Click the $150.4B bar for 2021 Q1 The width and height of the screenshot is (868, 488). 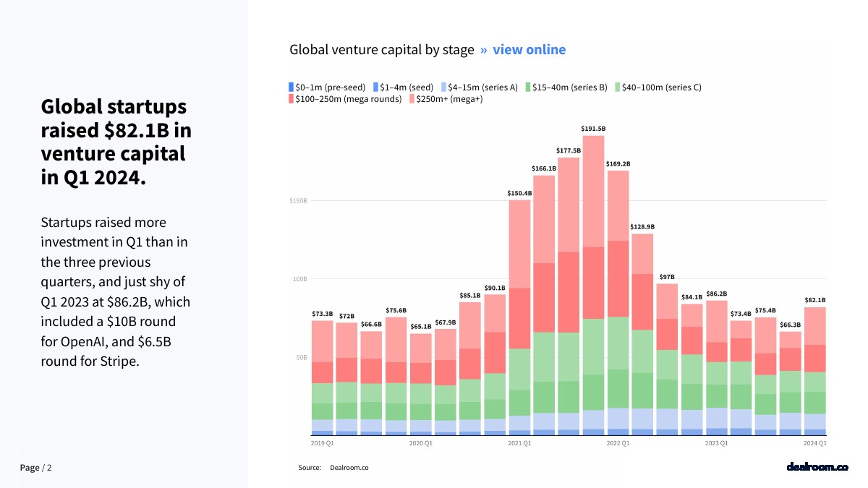pyautogui.click(x=519, y=318)
